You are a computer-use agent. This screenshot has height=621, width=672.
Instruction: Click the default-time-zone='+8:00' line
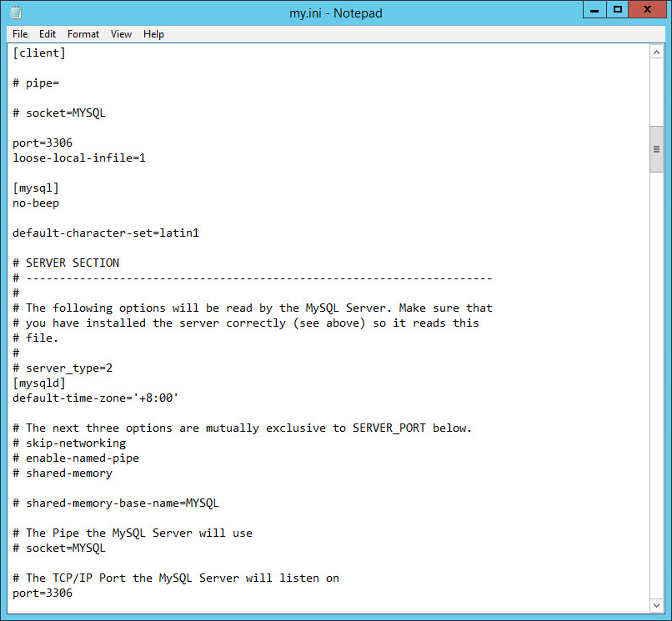pos(95,398)
